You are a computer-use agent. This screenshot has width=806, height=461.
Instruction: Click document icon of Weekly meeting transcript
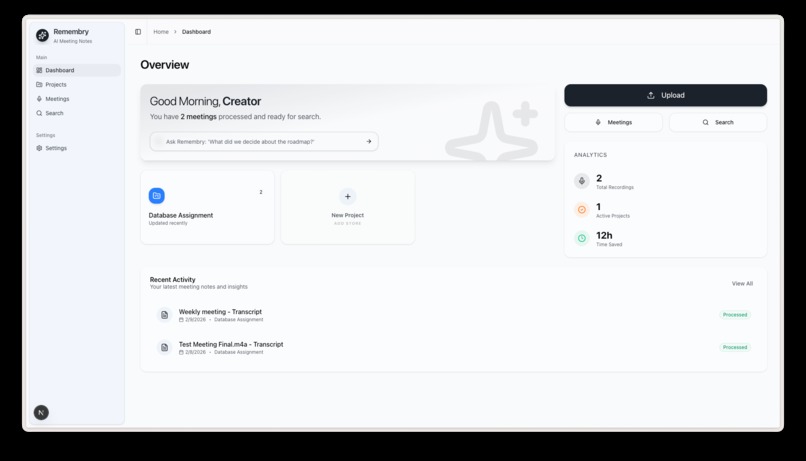coord(164,315)
